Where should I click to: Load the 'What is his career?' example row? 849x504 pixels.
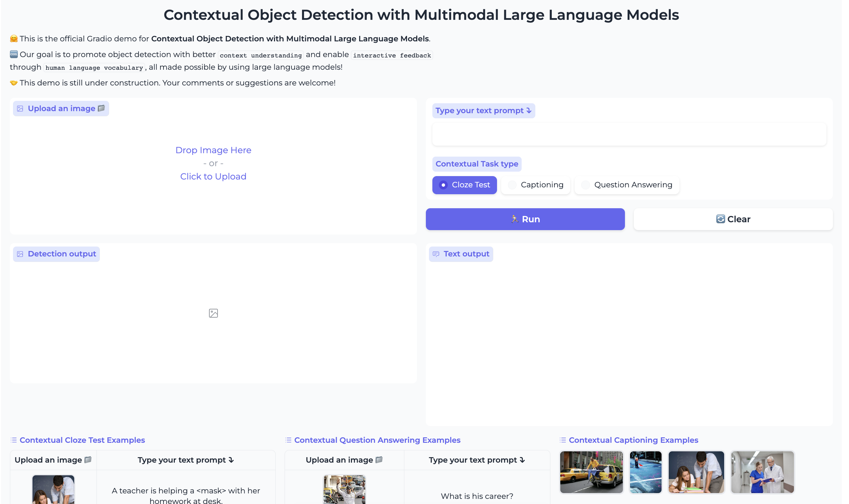476,496
